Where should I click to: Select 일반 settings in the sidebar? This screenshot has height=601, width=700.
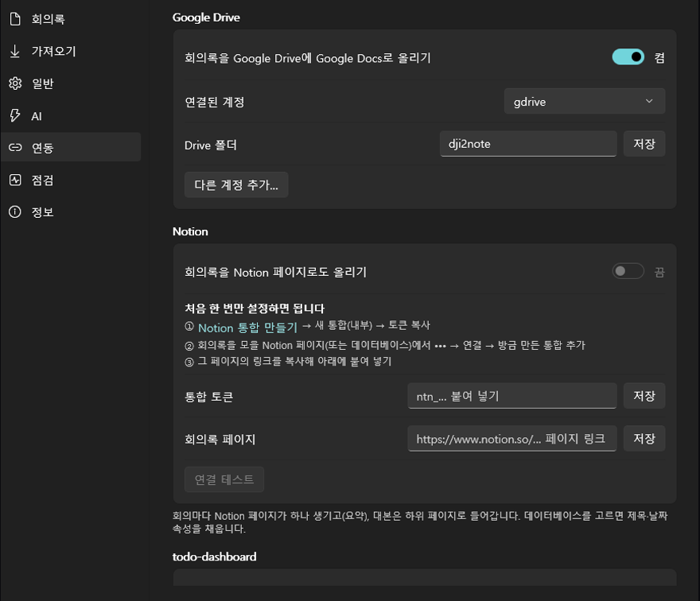[72, 83]
